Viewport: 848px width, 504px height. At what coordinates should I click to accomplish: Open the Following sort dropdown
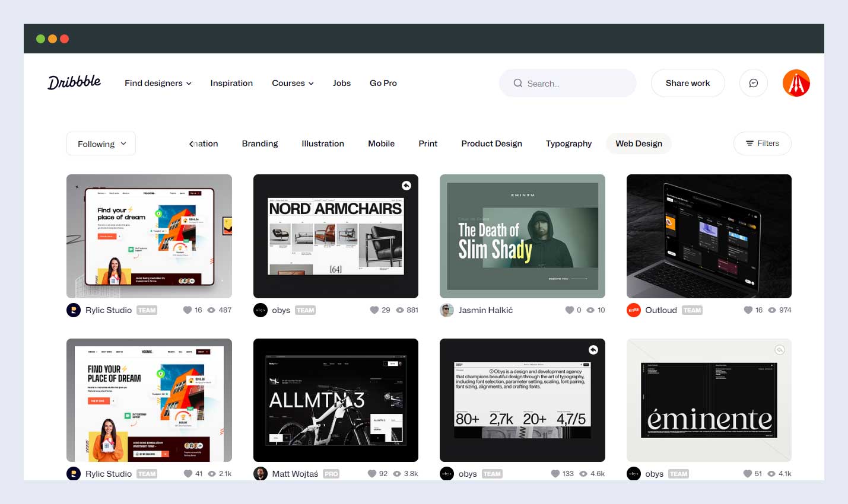101,143
